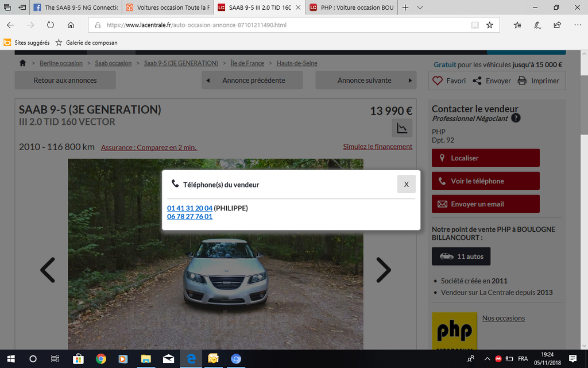Add listing to Favori heart
The image size is (588, 368).
coord(449,80)
